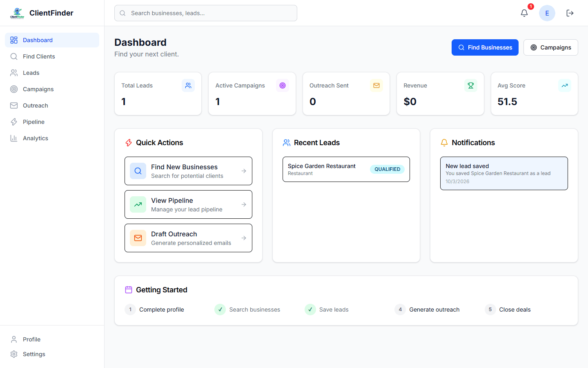Click the Quick Actions lightning icon

[x=129, y=143]
